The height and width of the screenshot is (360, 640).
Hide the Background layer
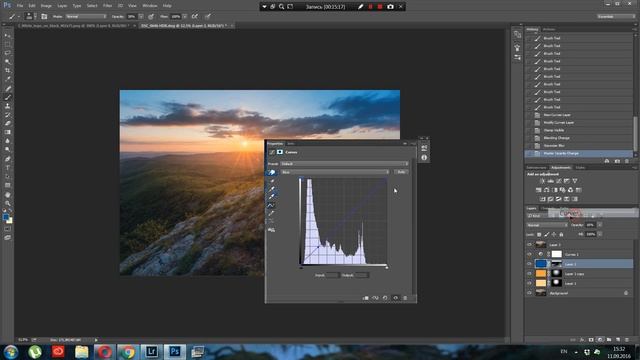[529, 293]
